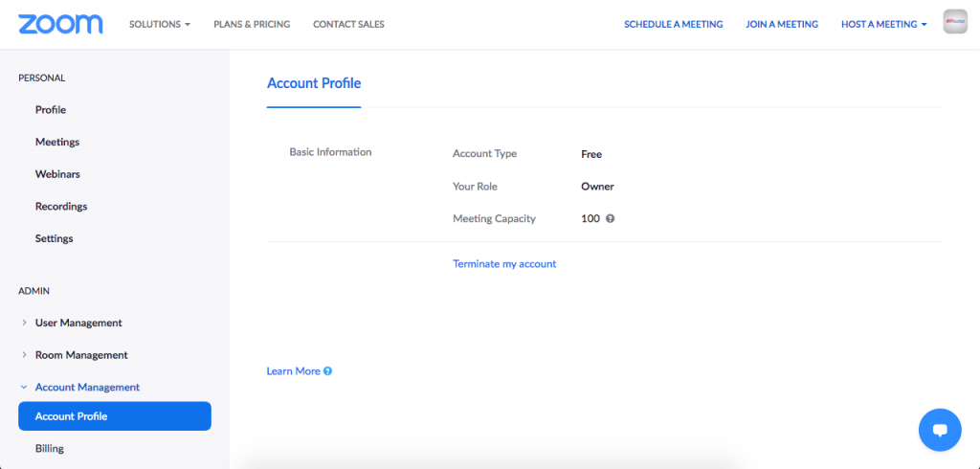This screenshot has height=469, width=980.
Task: Collapse Account Management chevron
Action: (x=24, y=387)
